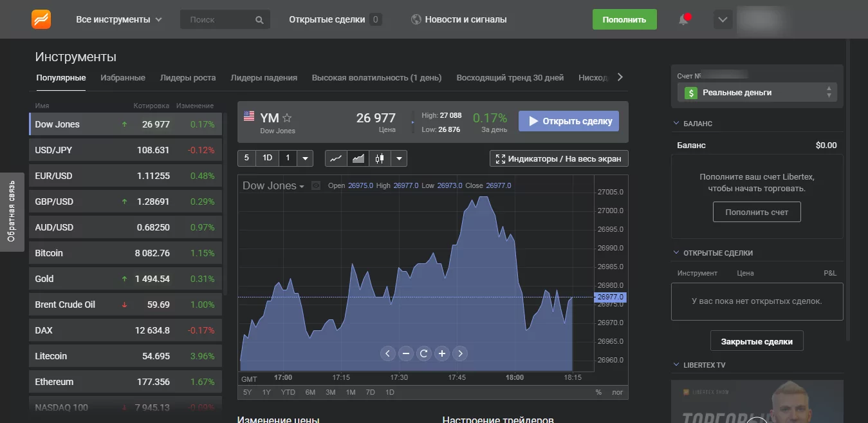Select the candlestick chart type icon
Image resolution: width=868 pixels, height=423 pixels.
tap(380, 158)
